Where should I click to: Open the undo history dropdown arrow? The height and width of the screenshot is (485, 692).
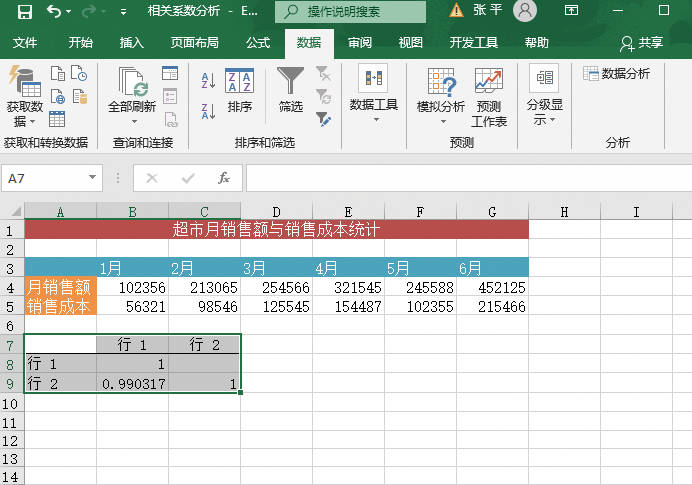[x=68, y=11]
